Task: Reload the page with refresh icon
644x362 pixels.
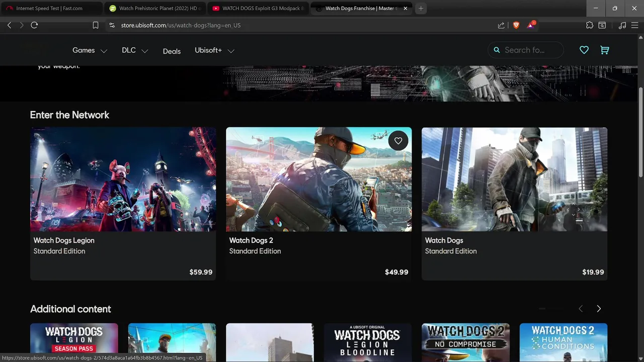Action: click(x=34, y=25)
